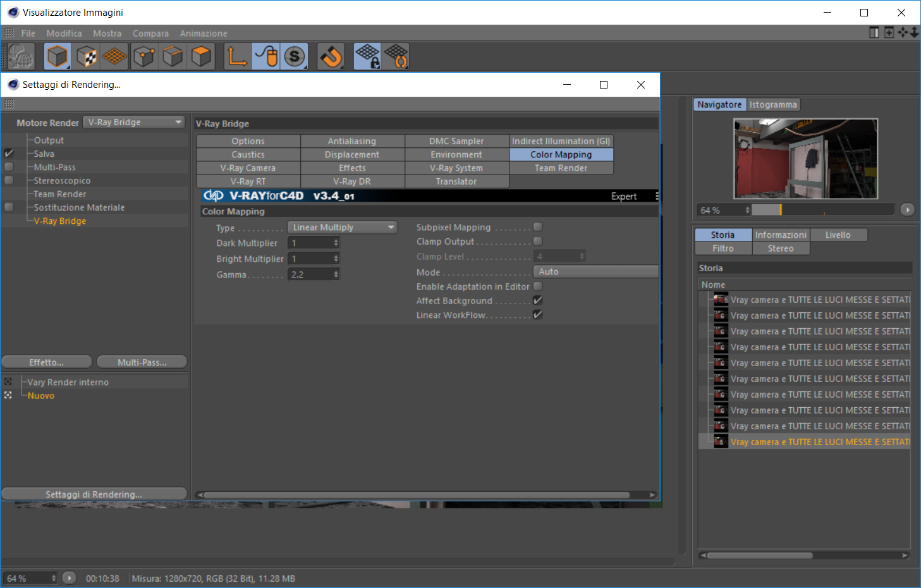Click the play arrow beside Navigatore zoom slider
921x588 pixels.
(907, 210)
